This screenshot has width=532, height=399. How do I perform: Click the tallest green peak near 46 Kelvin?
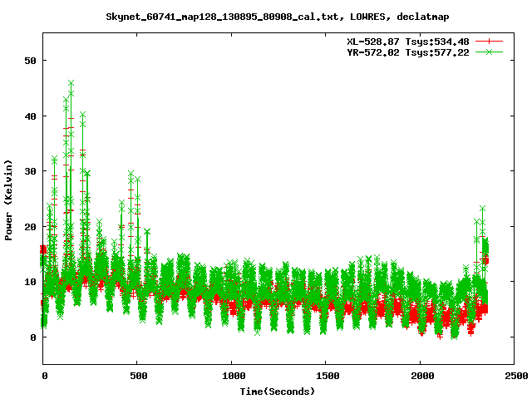71,83
